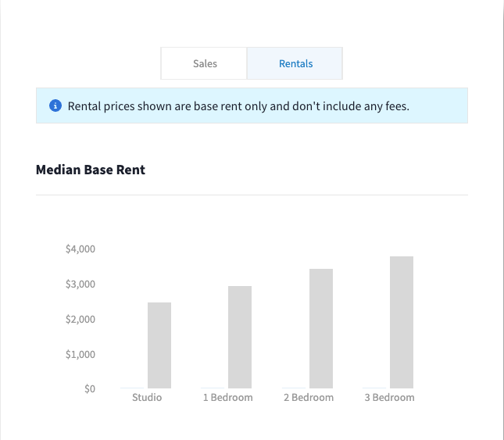Click the tiny blue bar beside Studio

132,388
